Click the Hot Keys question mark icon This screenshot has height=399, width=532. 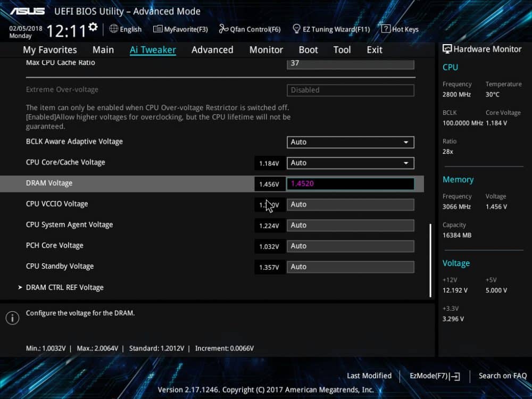pos(385,29)
